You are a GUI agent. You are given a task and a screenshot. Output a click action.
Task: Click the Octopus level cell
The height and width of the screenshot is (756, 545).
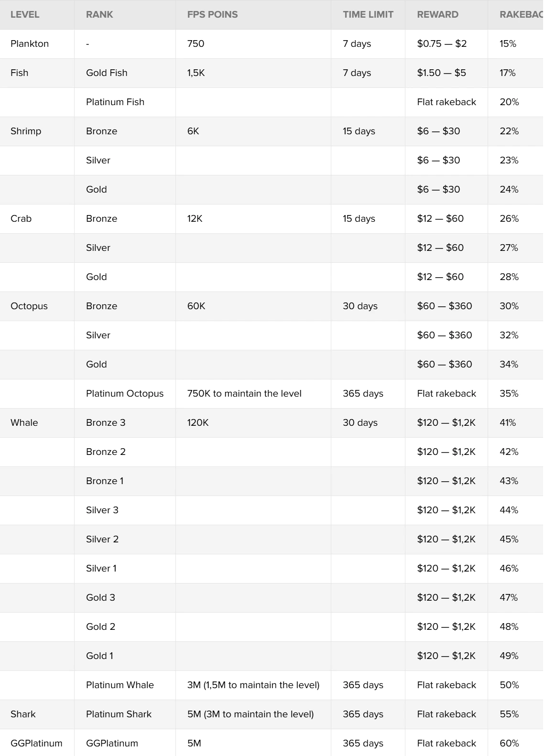pos(29,306)
